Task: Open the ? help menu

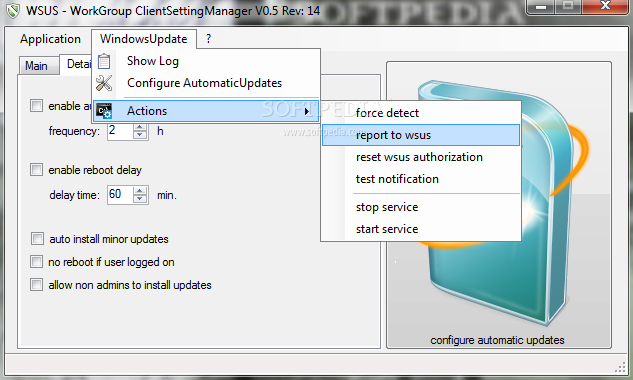Action: pyautogui.click(x=208, y=39)
